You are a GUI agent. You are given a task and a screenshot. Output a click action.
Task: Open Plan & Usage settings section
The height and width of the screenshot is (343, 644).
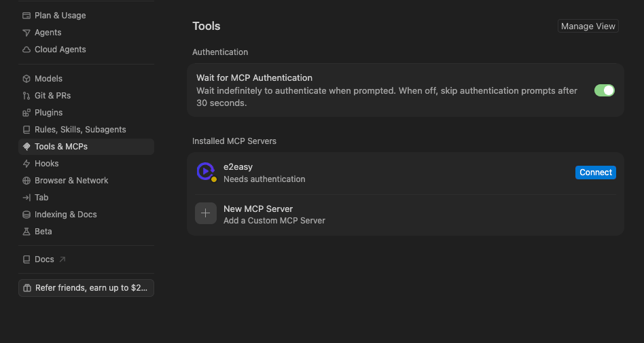[x=86, y=16]
